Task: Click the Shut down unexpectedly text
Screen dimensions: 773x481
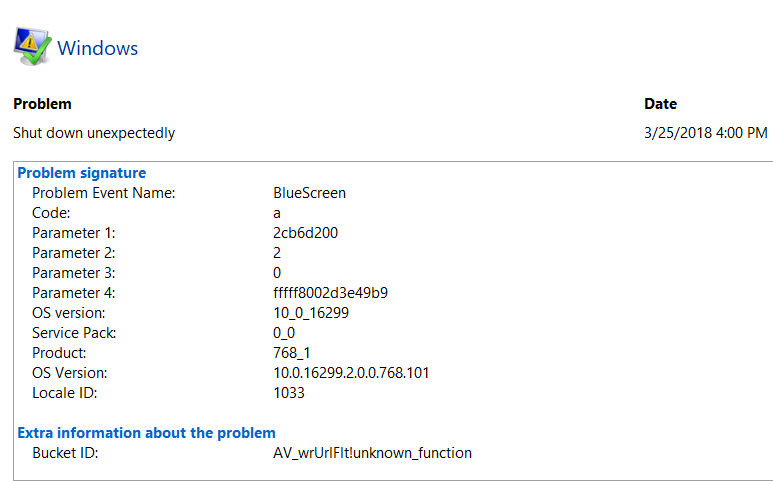Action: (x=94, y=133)
